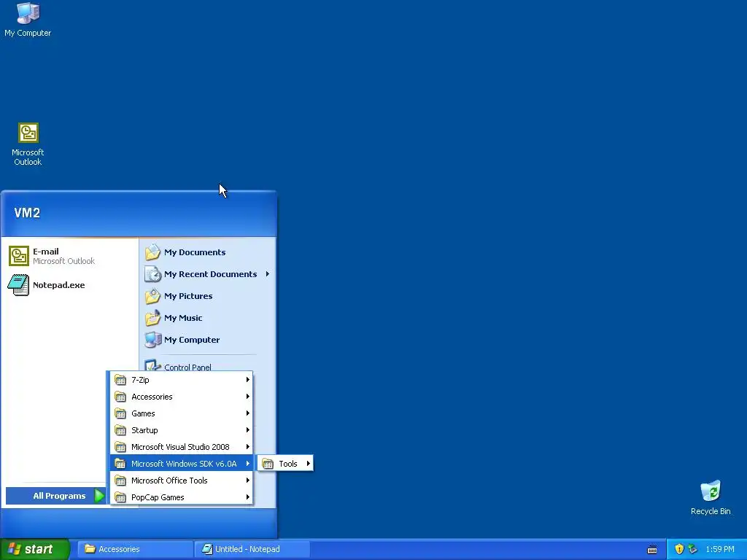The width and height of the screenshot is (747, 560).
Task: Click the 7-Zip program folder icon
Action: tap(120, 379)
